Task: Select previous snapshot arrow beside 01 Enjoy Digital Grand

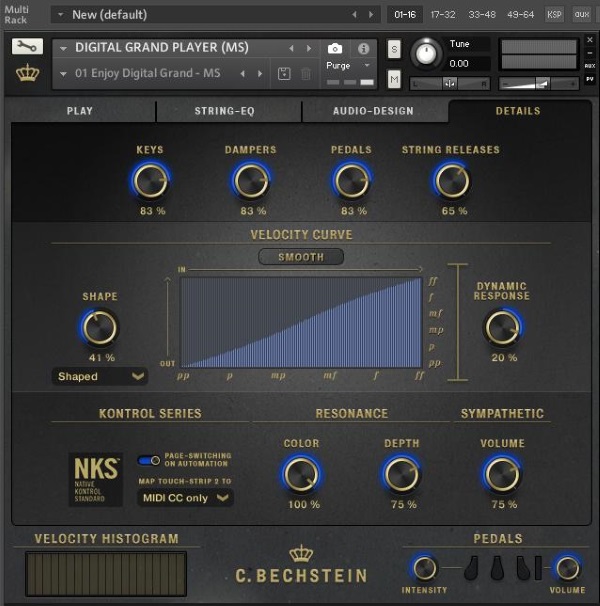Action: pyautogui.click(x=242, y=73)
